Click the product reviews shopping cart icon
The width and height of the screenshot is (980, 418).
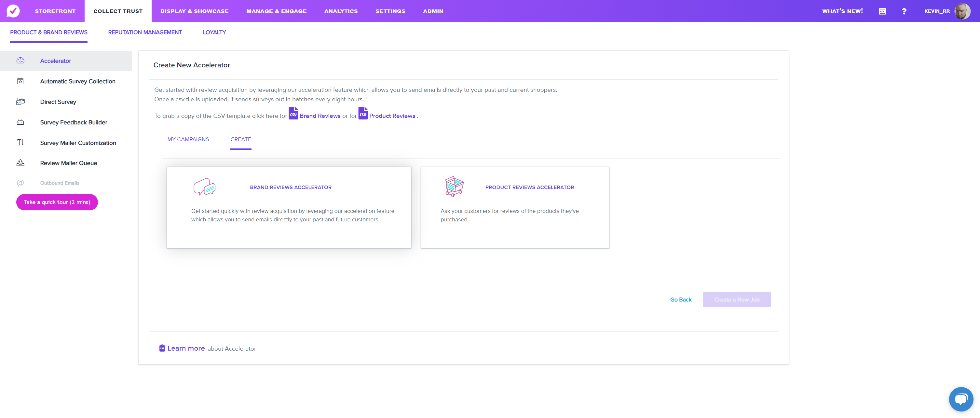454,186
